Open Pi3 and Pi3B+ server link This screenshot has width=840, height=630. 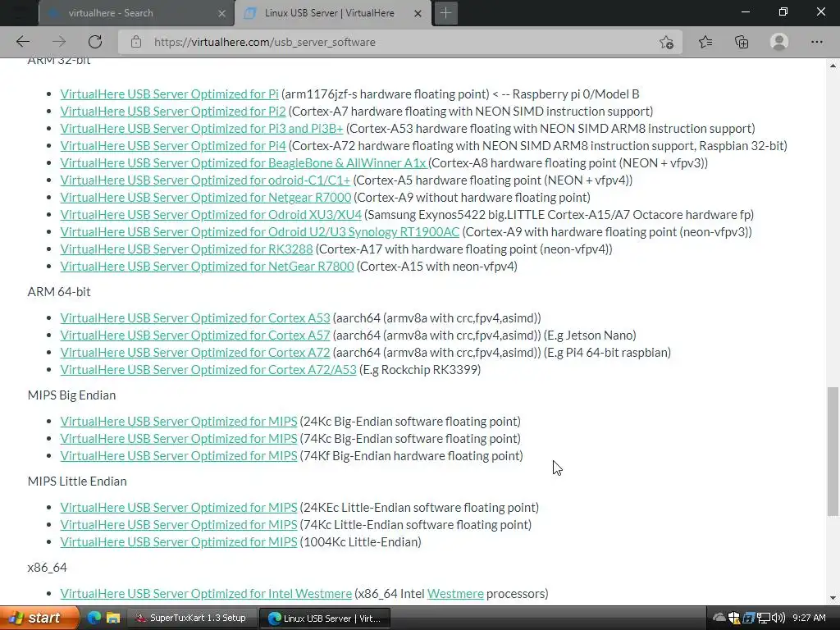(202, 128)
